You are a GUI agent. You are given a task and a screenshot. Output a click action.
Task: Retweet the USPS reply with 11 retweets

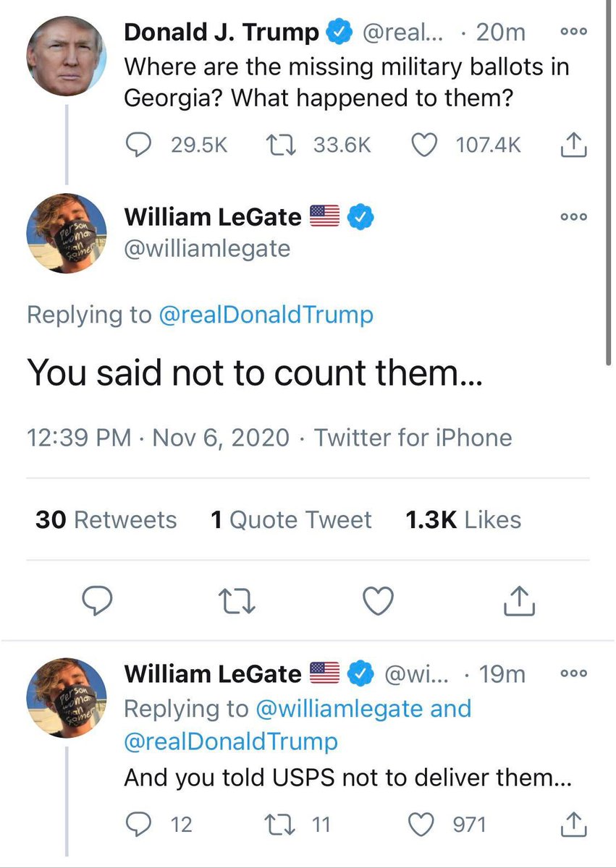(x=276, y=824)
